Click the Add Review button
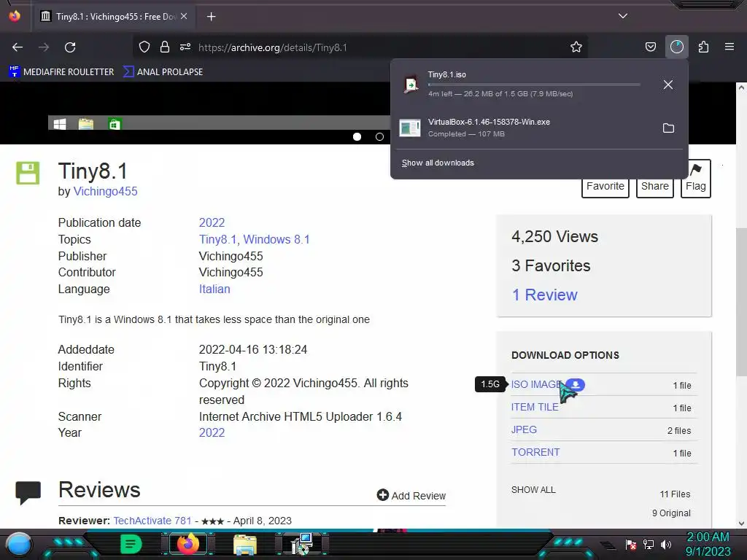The image size is (747, 560). (x=411, y=496)
